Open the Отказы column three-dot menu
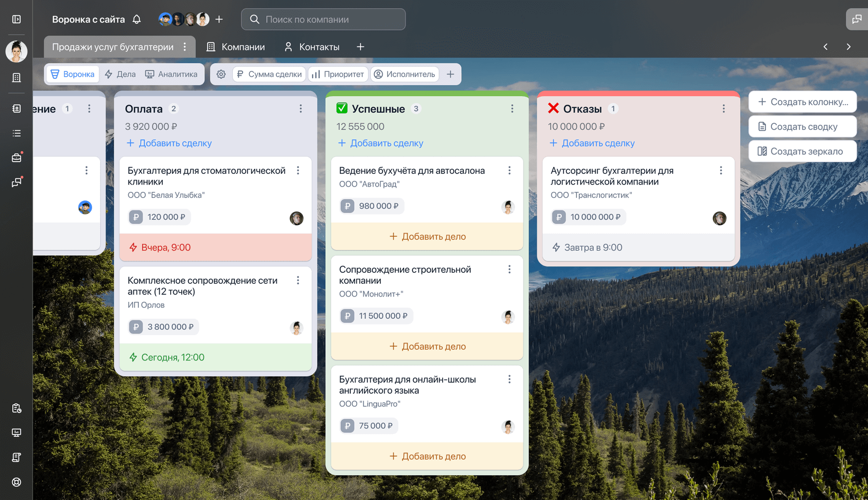Screen dimensions: 868x500 coord(723,109)
